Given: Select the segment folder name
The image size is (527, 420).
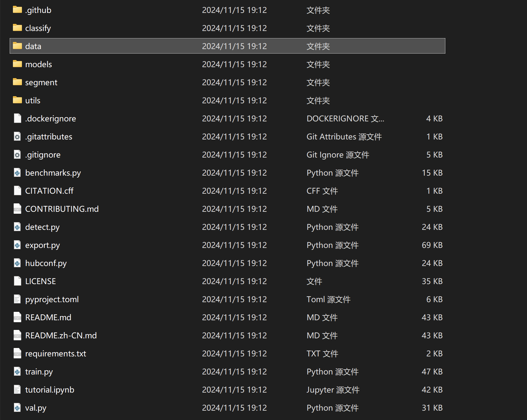Looking at the screenshot, I should click(41, 83).
